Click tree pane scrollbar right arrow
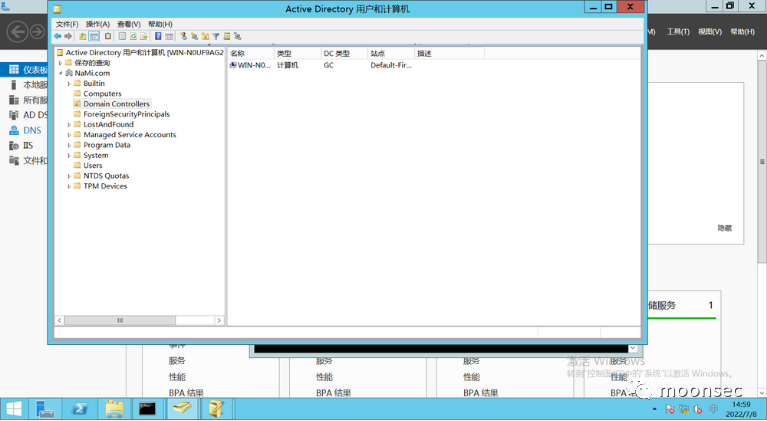 tap(219, 321)
